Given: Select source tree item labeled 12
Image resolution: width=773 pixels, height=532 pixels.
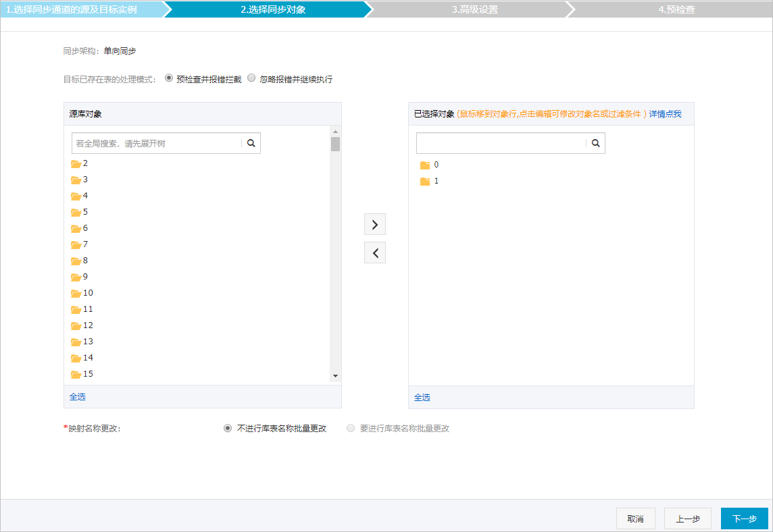Looking at the screenshot, I should (x=88, y=325).
